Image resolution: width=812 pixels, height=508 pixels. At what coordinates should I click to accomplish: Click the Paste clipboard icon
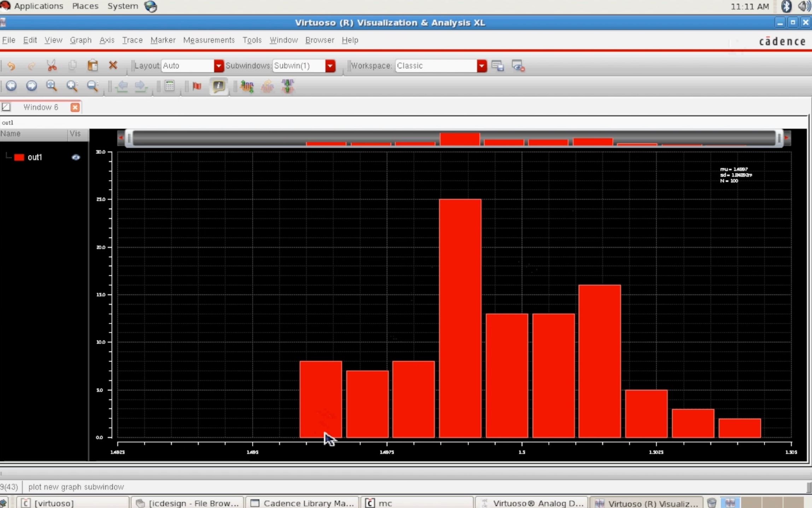click(93, 65)
